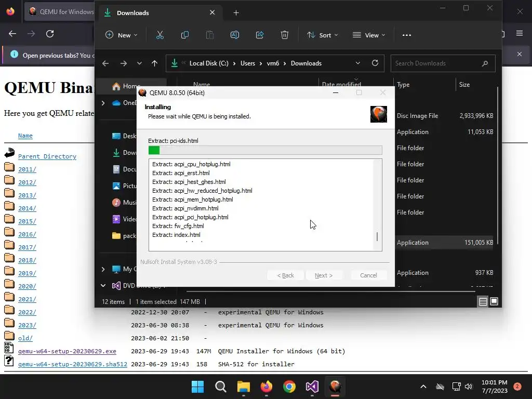
Task: Open the 2011/ directory link
Action: pos(27,169)
